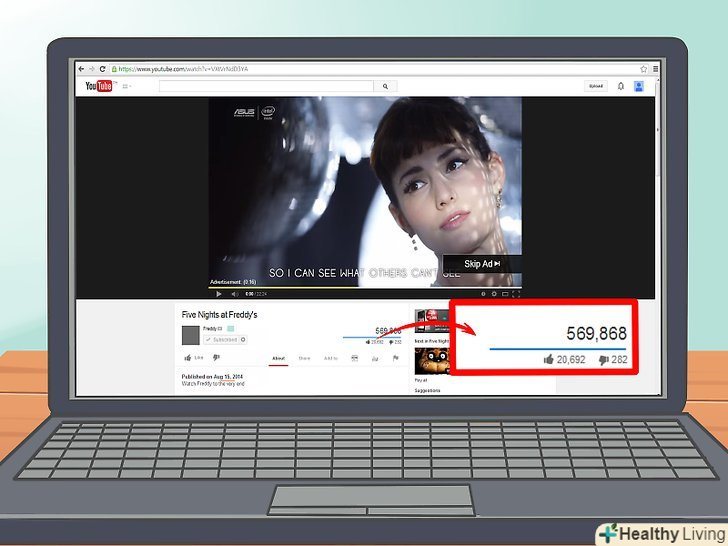The height and width of the screenshot is (546, 728).
Task: Click the Upload button
Action: coord(596,86)
